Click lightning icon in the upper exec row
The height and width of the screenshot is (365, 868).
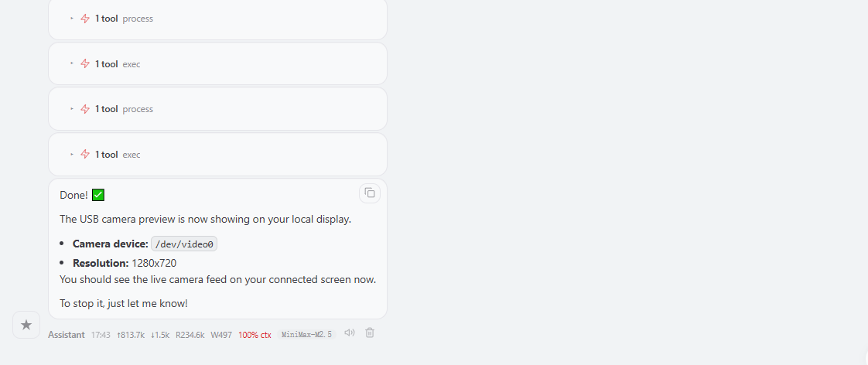click(85, 64)
